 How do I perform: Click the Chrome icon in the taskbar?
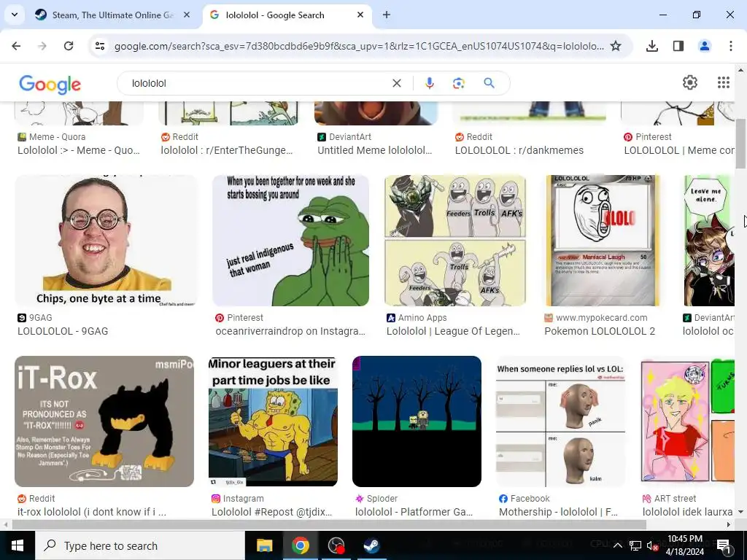[301, 545]
